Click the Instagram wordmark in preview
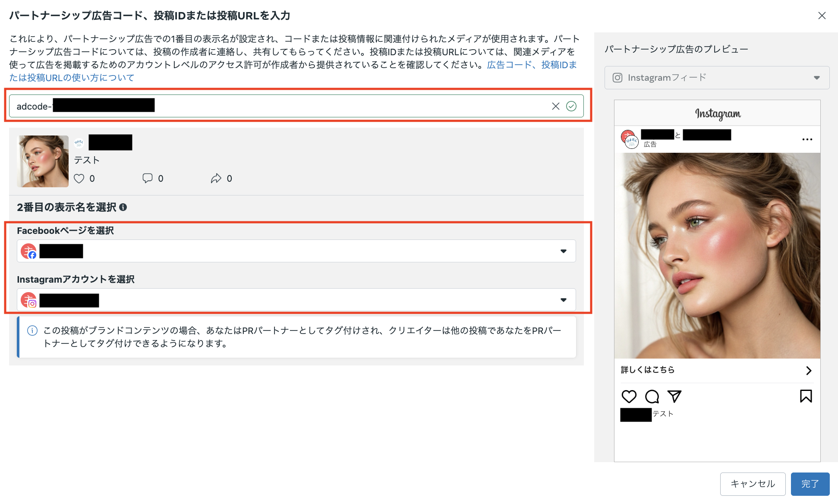The height and width of the screenshot is (504, 838). click(718, 113)
